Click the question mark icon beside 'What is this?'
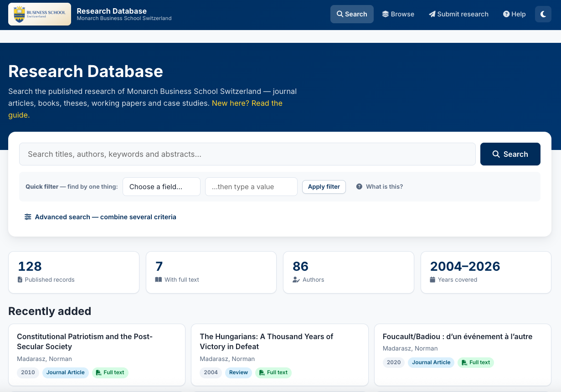 tap(359, 186)
